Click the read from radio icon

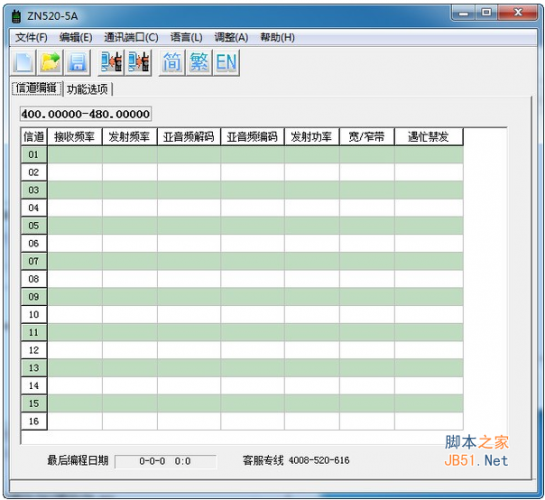pos(111,63)
